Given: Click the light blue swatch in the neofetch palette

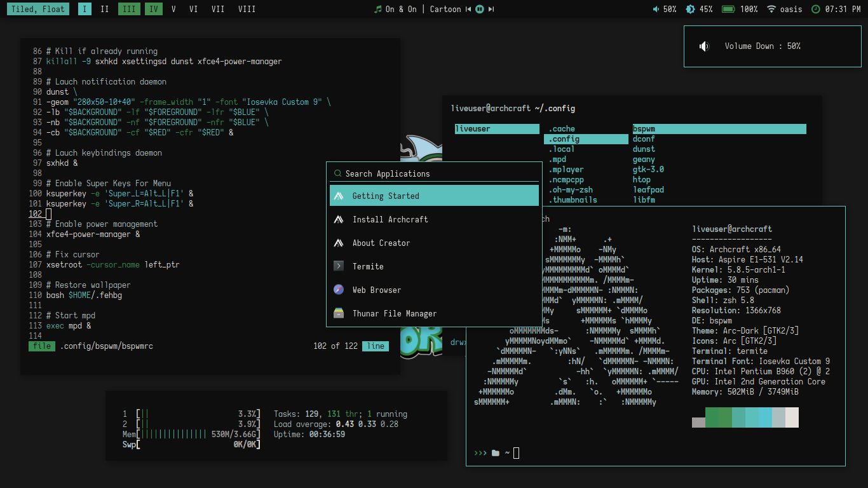Looking at the screenshot, I should click(x=765, y=417).
